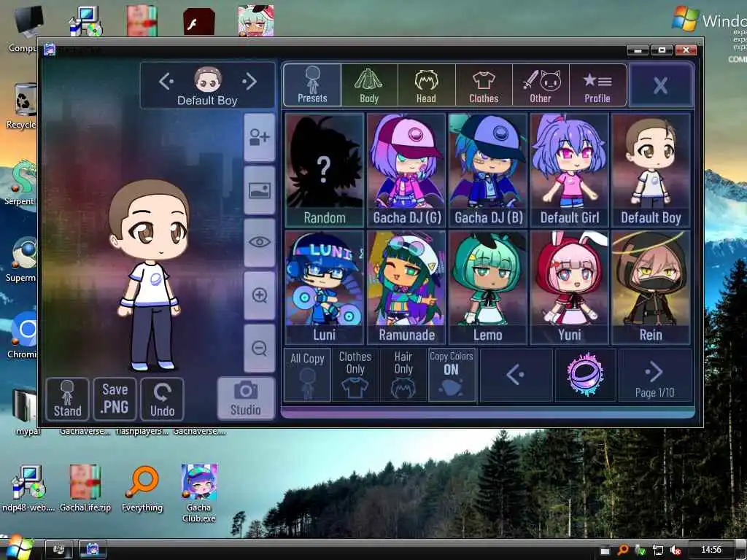Switch to previous character slot
Viewport: 747px width, 560px height.
[x=166, y=82]
